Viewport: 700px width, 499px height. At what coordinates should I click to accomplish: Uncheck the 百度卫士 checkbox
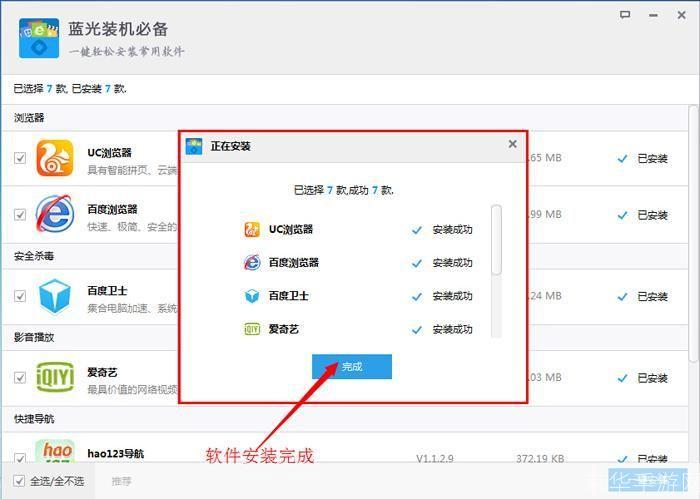coord(20,296)
